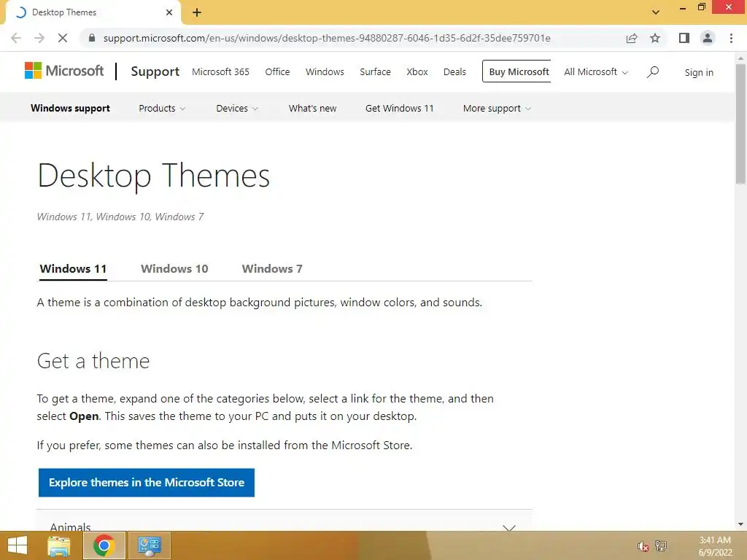Open Office nav link
Image resolution: width=747 pixels, height=560 pixels.
tap(277, 72)
